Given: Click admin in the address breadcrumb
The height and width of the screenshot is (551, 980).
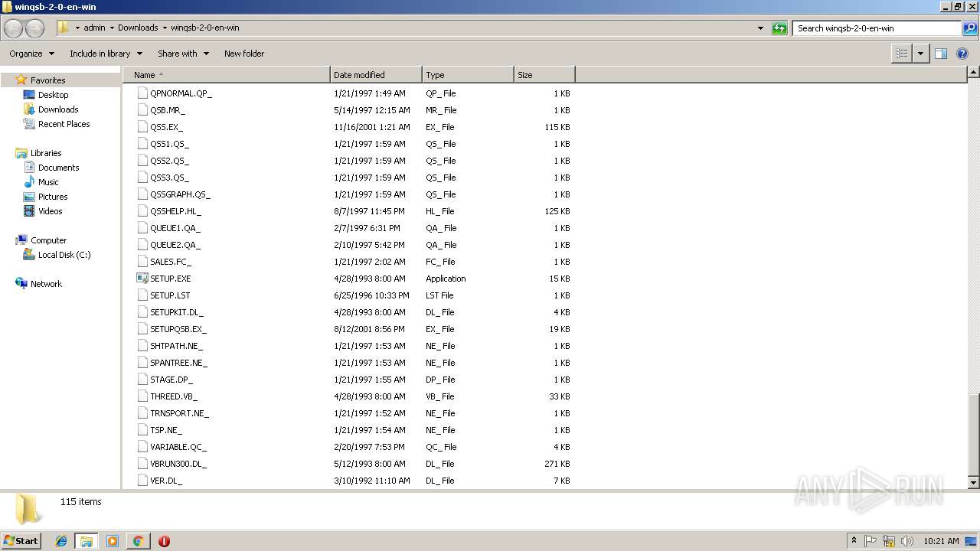Looking at the screenshot, I should point(94,28).
